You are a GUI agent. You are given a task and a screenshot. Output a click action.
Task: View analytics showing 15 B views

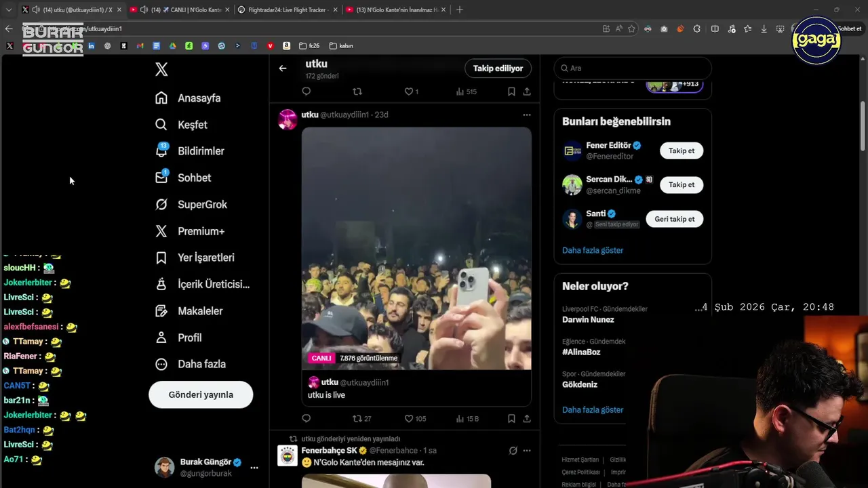coord(467,419)
